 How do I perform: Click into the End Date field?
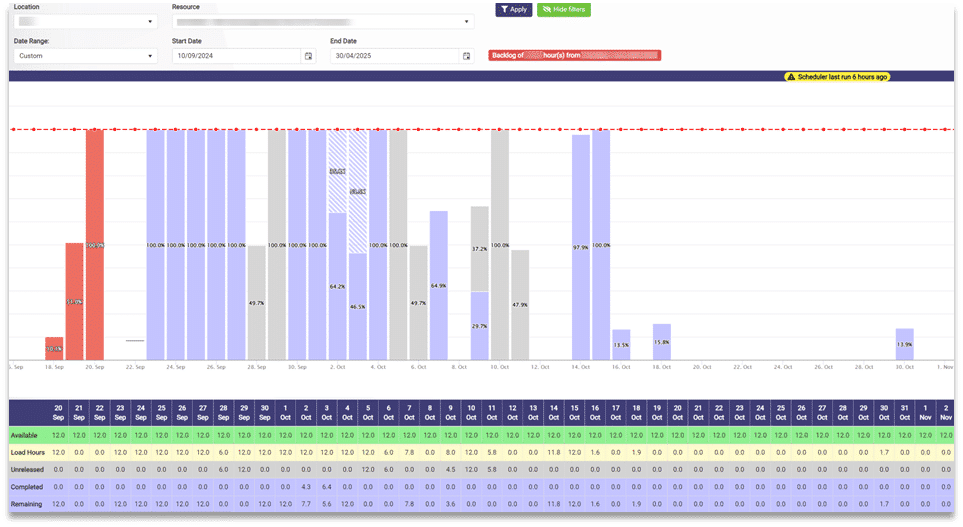(x=393, y=56)
